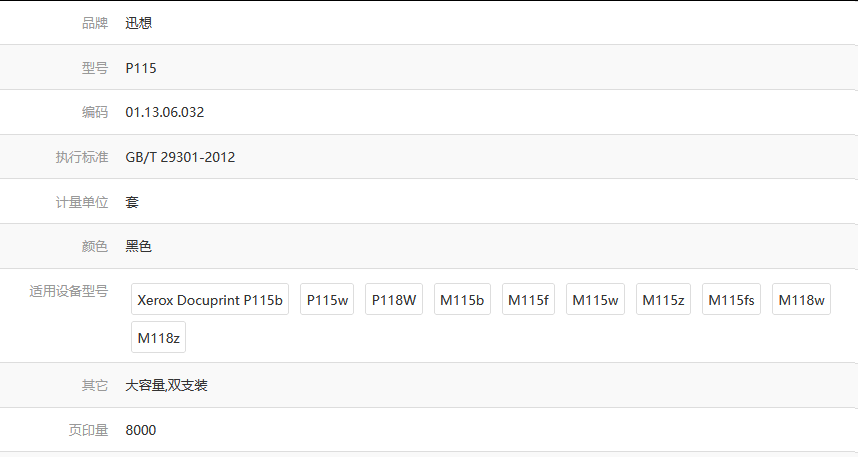Click the brand value 迅想
Screen dimensions: 858x457
(139, 23)
